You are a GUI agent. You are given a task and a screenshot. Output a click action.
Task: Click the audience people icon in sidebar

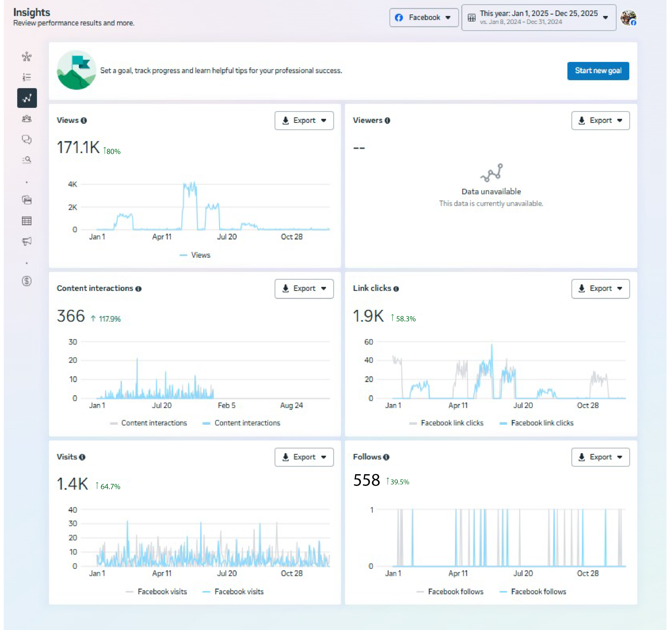[27, 119]
